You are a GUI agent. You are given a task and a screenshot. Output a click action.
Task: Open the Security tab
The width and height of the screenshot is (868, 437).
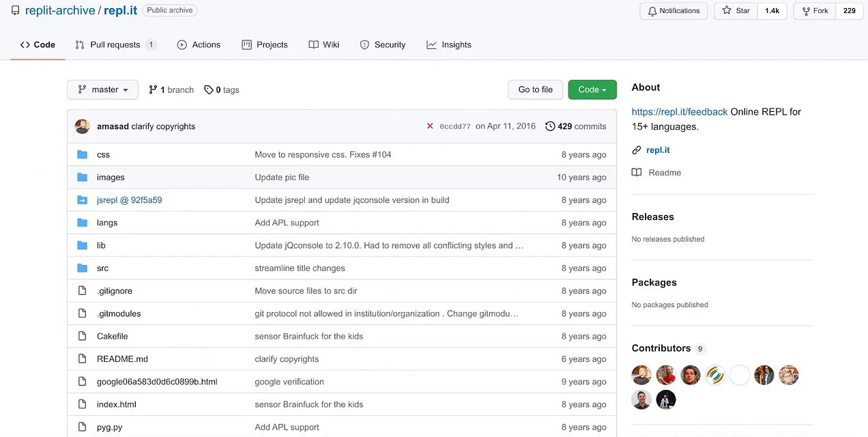click(x=383, y=44)
